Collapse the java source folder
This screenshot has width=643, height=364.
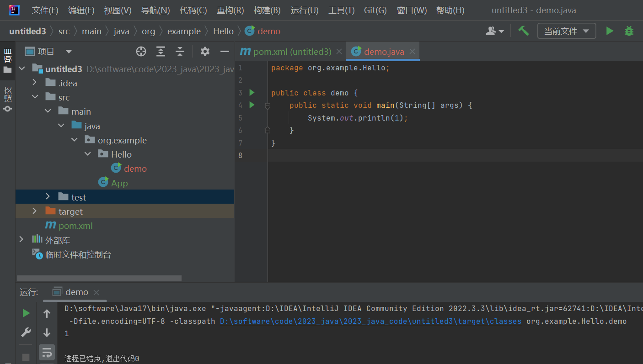(61, 126)
